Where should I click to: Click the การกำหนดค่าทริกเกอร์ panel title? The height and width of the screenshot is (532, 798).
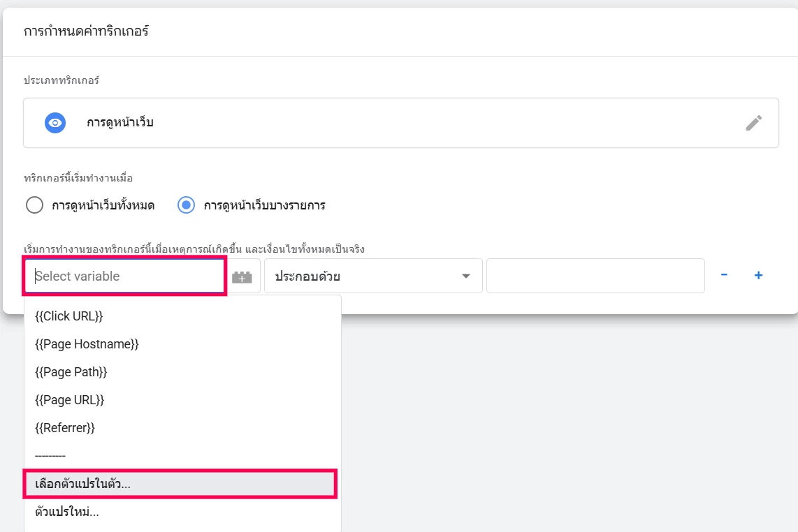87,31
